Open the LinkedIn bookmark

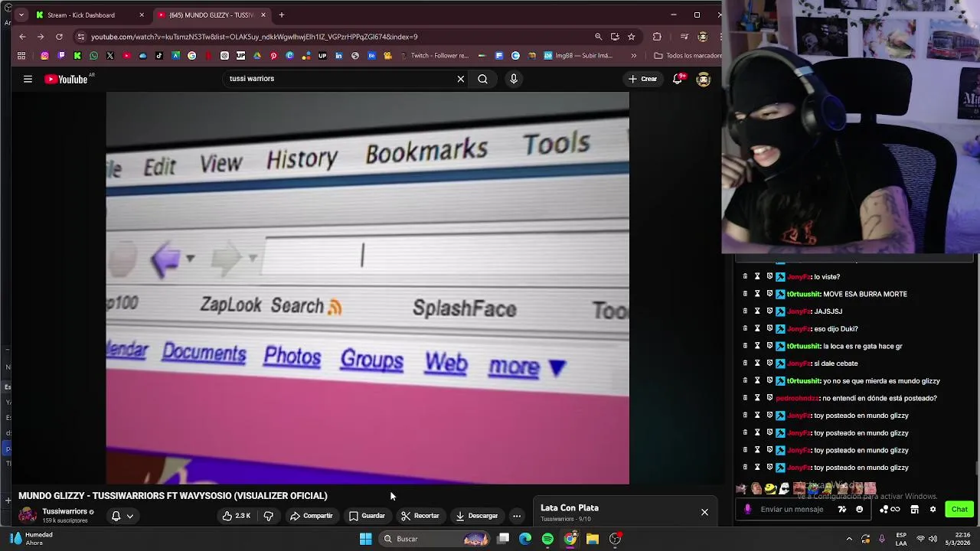tap(338, 56)
